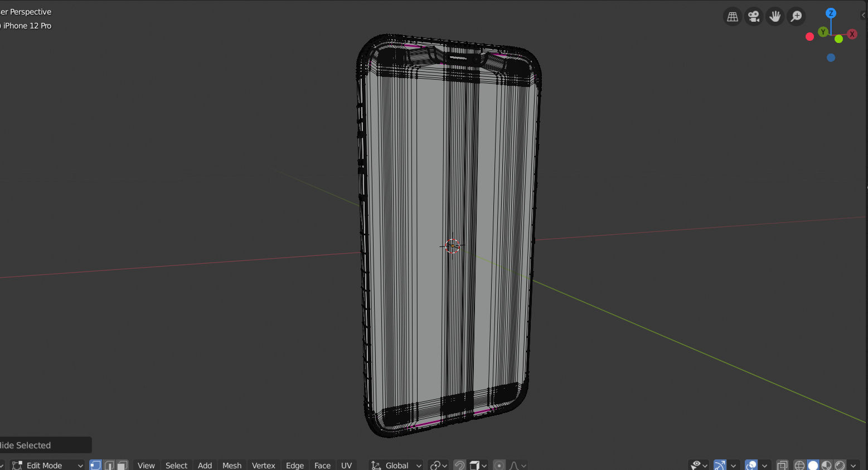The height and width of the screenshot is (470, 868).
Task: Open the snap-to element options
Action: tap(478, 465)
